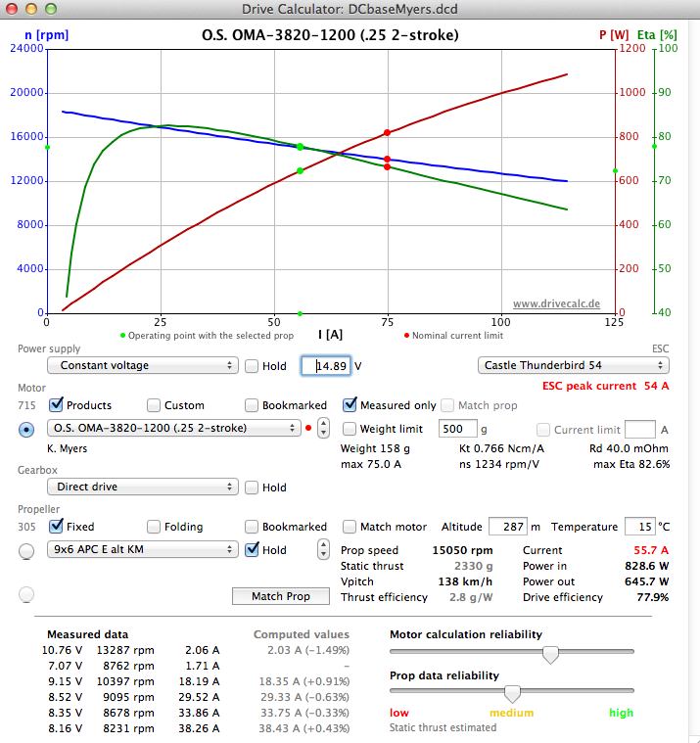Select the motor row radio button
Image resolution: width=700 pixels, height=743 pixels.
tap(26, 430)
